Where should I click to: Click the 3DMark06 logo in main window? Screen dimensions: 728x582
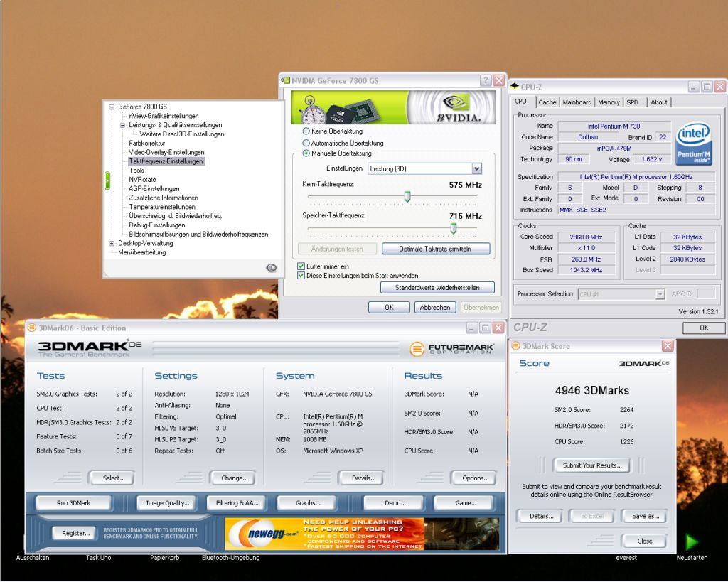tap(90, 348)
